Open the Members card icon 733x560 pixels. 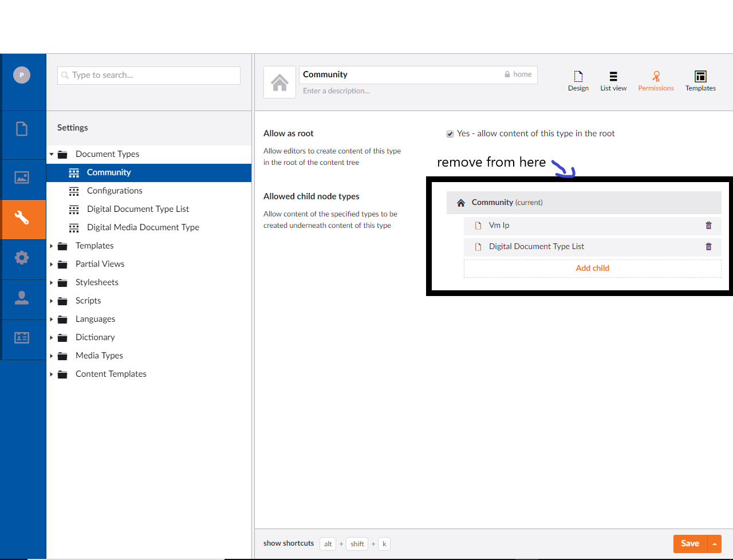(x=22, y=338)
